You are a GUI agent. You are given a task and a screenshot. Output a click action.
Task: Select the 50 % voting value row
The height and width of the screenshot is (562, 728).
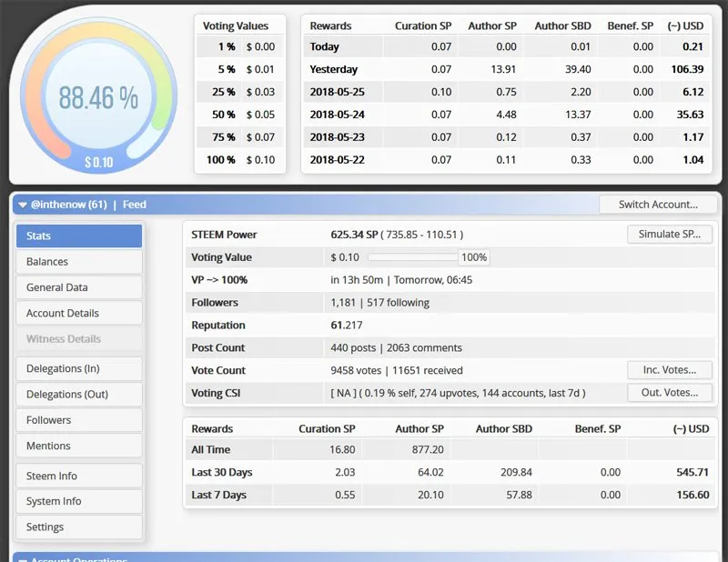pos(239,115)
